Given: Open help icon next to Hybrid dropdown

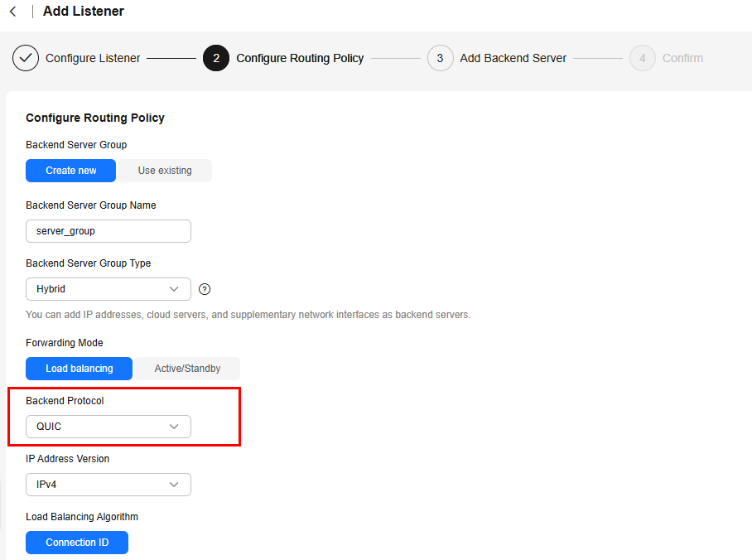Looking at the screenshot, I should (205, 289).
